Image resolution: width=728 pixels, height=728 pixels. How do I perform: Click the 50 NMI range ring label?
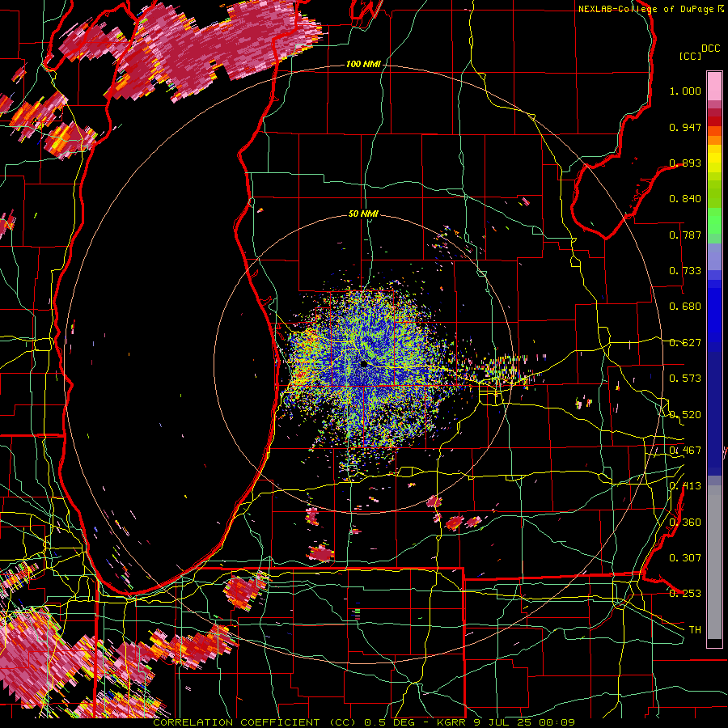pos(363,214)
